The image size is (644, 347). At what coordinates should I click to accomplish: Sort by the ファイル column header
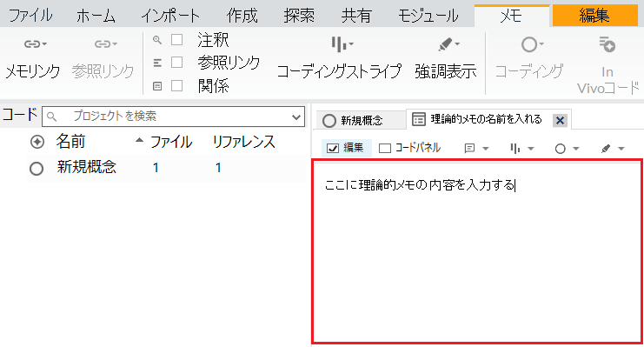[171, 142]
